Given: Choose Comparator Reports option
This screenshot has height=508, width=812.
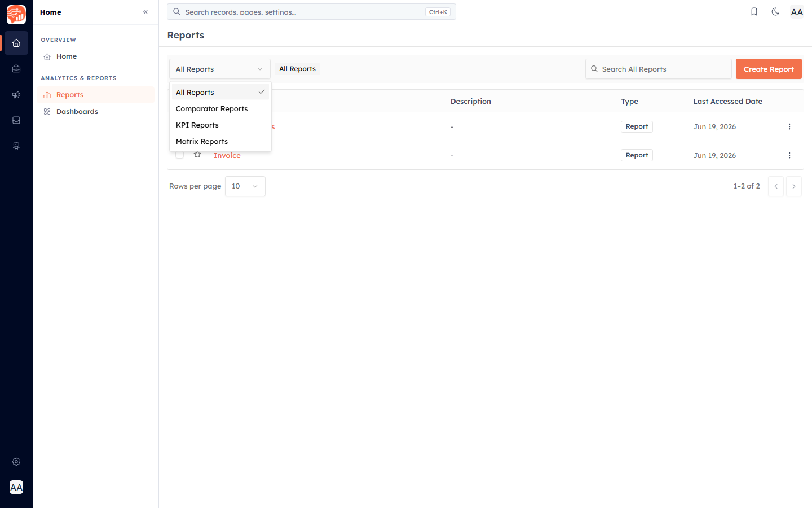Looking at the screenshot, I should coord(220,108).
